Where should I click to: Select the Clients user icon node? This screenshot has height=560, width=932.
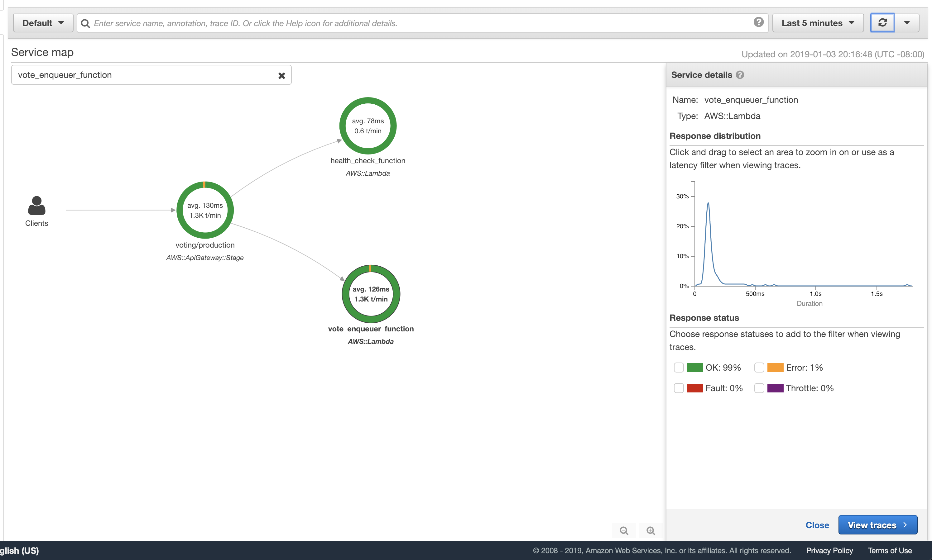(37, 206)
